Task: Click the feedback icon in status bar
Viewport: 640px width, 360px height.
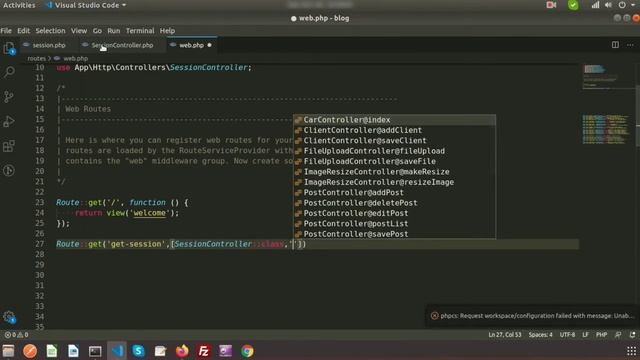Action: pos(618,335)
